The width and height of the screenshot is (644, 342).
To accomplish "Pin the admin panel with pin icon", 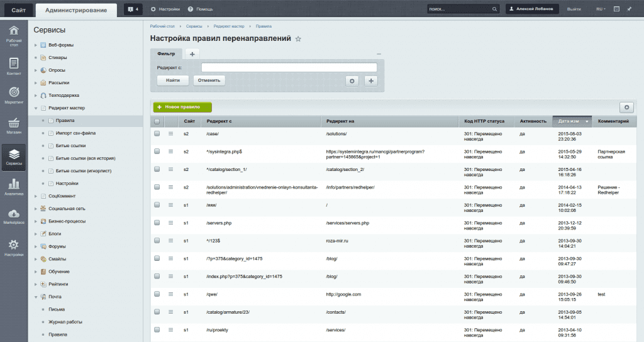I will [629, 9].
